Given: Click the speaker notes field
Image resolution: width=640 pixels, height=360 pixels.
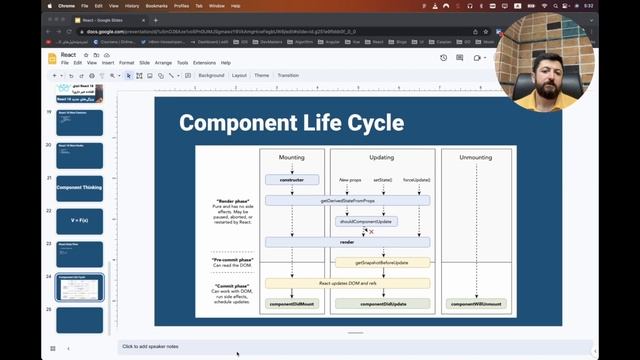Looking at the screenshot, I should pyautogui.click(x=354, y=347).
